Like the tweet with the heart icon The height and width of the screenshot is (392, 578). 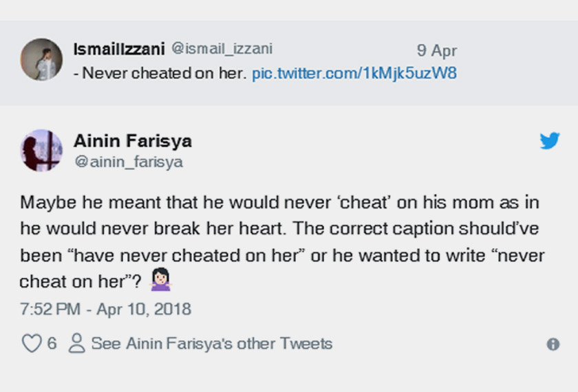pos(32,343)
